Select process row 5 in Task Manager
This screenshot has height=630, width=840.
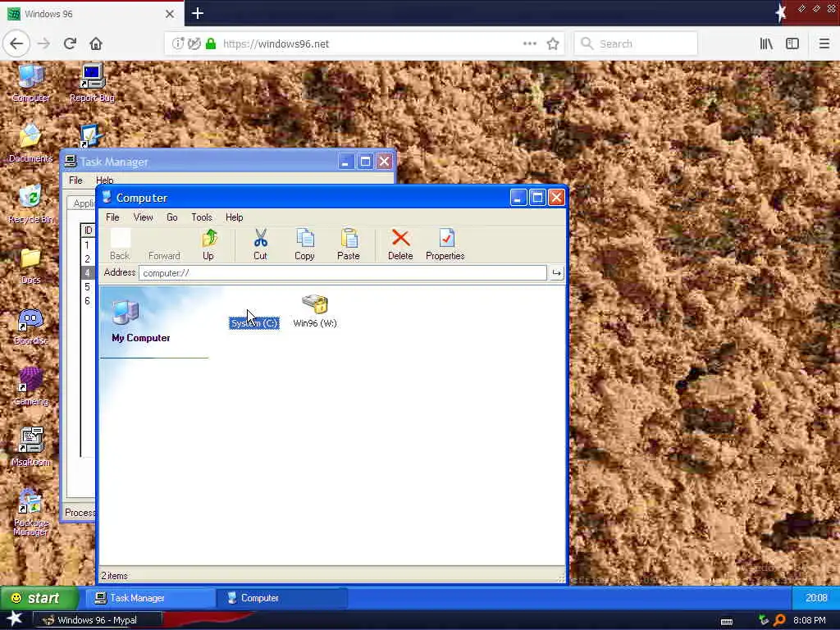pyautogui.click(x=87, y=287)
